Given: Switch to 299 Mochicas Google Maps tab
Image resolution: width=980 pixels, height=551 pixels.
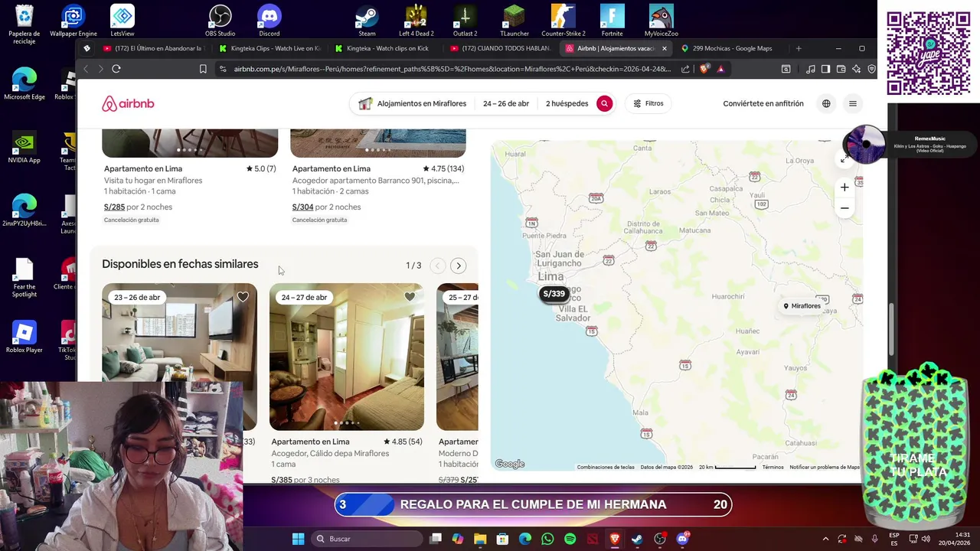Looking at the screenshot, I should click(x=731, y=48).
